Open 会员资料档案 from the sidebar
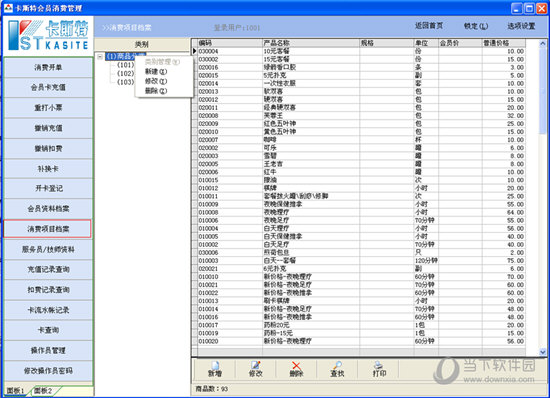550x398 pixels. pyautogui.click(x=48, y=209)
